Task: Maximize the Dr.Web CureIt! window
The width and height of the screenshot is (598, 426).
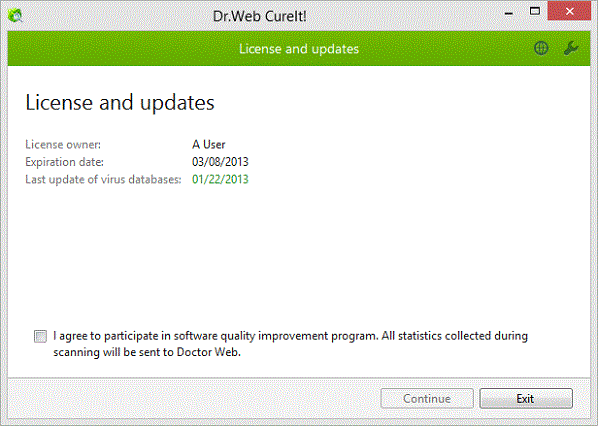Action: tap(535, 11)
